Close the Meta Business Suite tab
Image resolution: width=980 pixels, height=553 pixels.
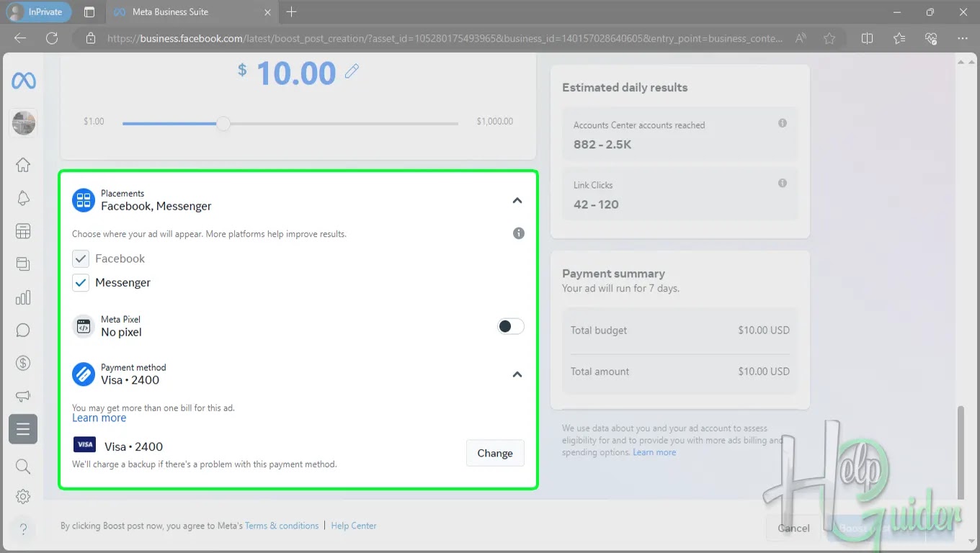267,12
